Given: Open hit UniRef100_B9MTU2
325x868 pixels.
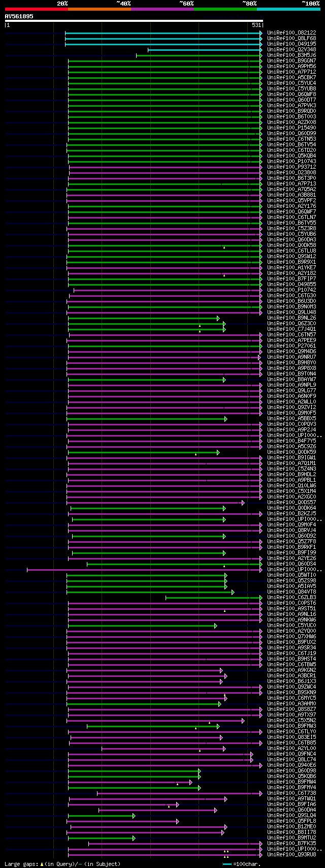Looking at the screenshot, I should (x=291, y=838).
